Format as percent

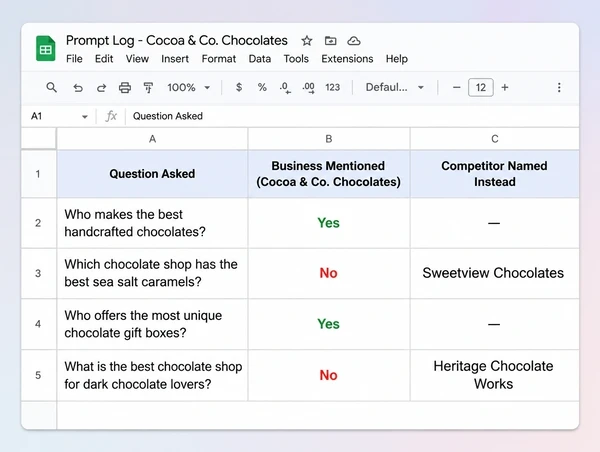[262, 87]
